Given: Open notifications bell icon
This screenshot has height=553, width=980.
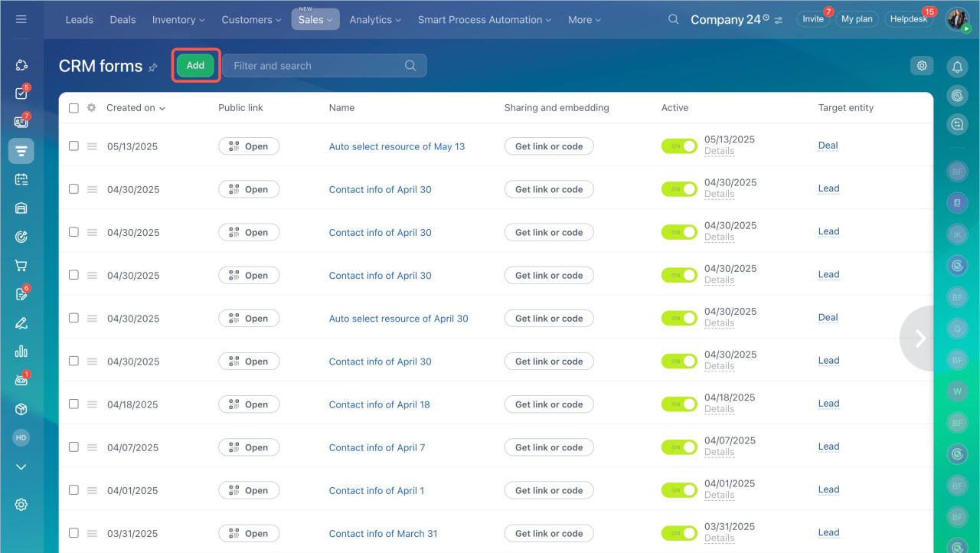Looking at the screenshot, I should (956, 67).
